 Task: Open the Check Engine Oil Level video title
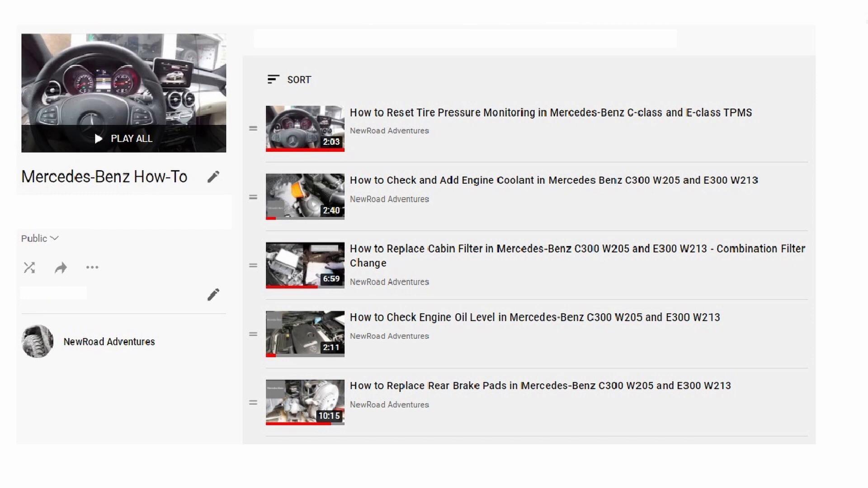(534, 317)
